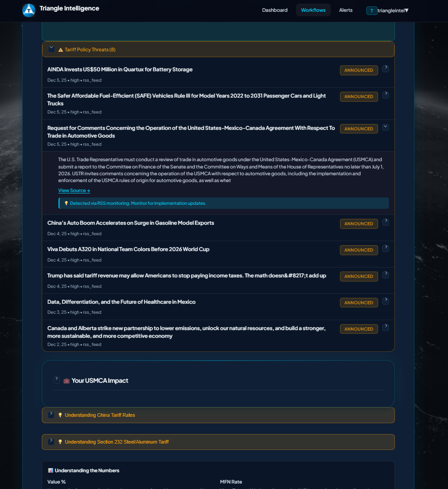Click the briefcase icon beside Your USMCA Impact
This screenshot has width=448, height=489.
click(x=66, y=380)
